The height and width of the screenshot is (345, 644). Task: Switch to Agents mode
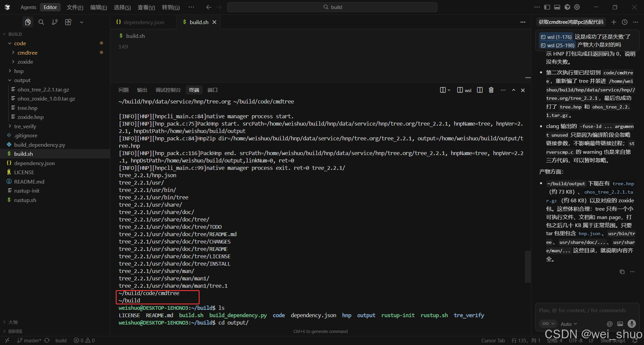pos(28,7)
